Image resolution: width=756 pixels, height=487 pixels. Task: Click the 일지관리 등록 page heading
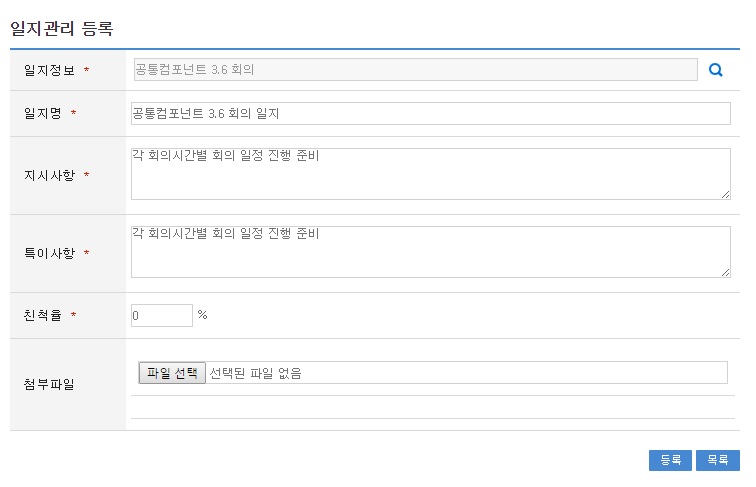[61, 28]
